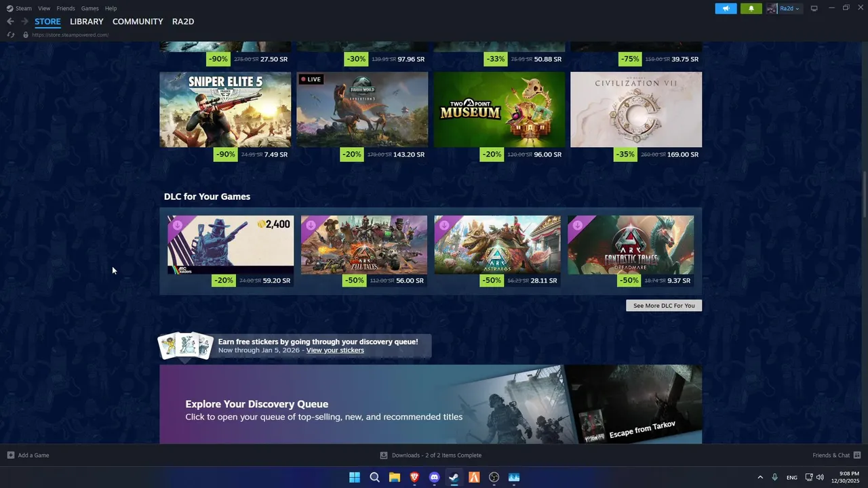Click the plus icon beside Add a Game
Image resolution: width=868 pixels, height=488 pixels.
pyautogui.click(x=10, y=455)
